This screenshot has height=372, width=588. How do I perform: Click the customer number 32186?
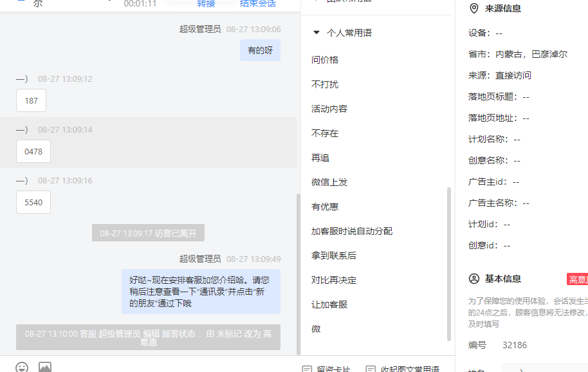[x=515, y=345]
